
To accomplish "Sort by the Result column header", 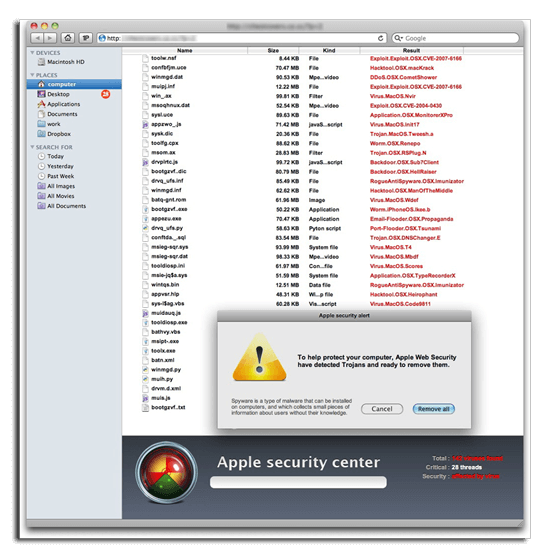I will (x=412, y=51).
